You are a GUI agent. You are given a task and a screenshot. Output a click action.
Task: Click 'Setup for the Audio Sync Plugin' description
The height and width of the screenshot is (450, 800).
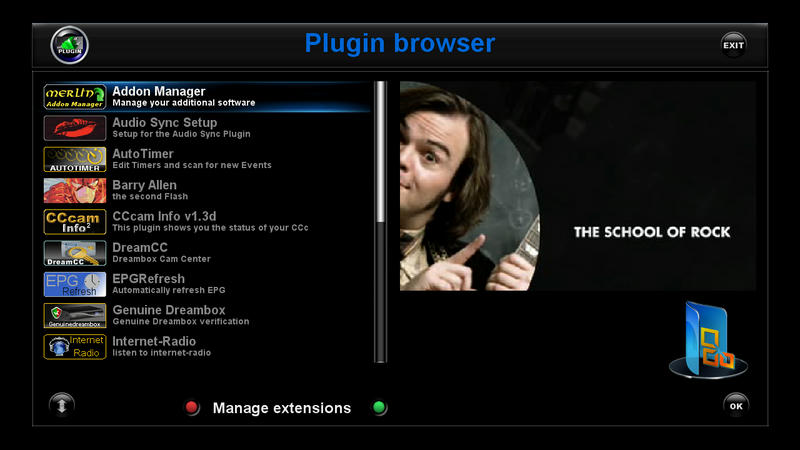(x=181, y=134)
